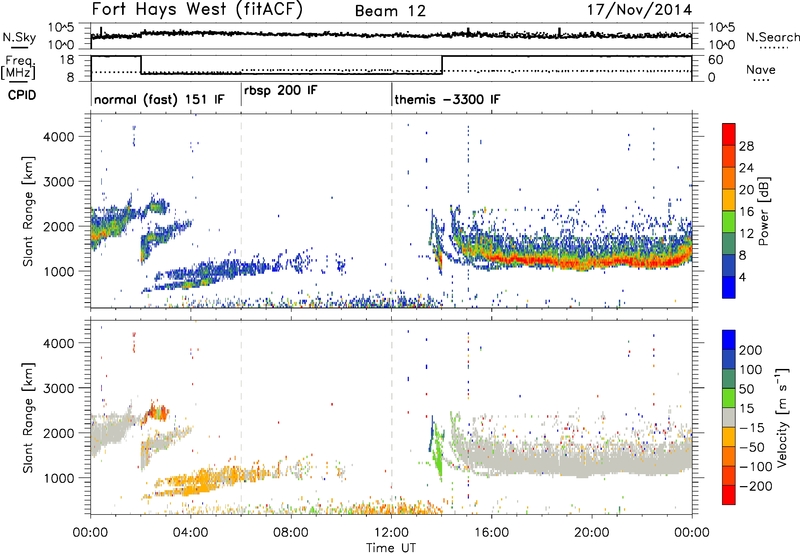Click the '1000' tick of the velocity panel
The image size is (800, 554).
pos(59,478)
